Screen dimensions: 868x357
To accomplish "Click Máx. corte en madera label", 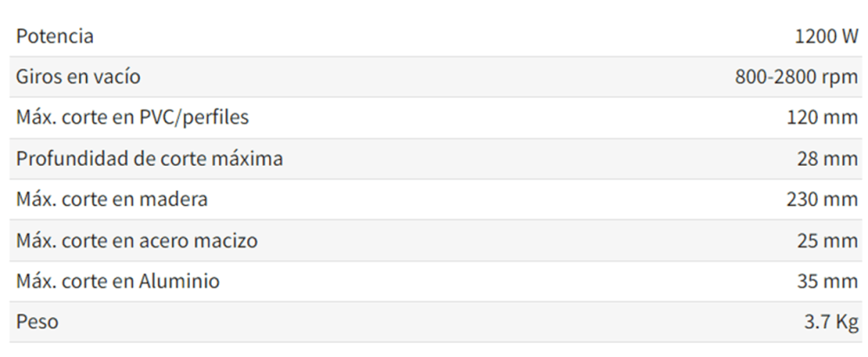I will tap(112, 199).
